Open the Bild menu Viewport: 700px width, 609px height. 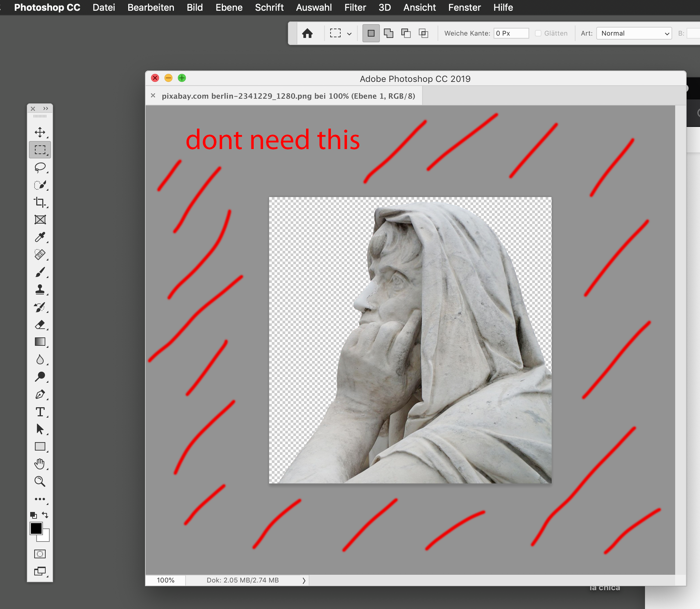pos(195,7)
